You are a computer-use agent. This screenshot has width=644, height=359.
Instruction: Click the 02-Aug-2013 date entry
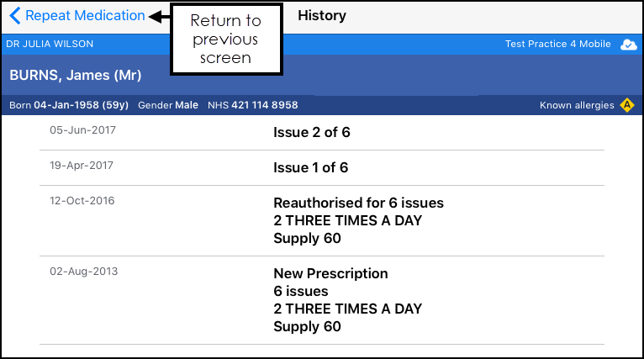(84, 271)
